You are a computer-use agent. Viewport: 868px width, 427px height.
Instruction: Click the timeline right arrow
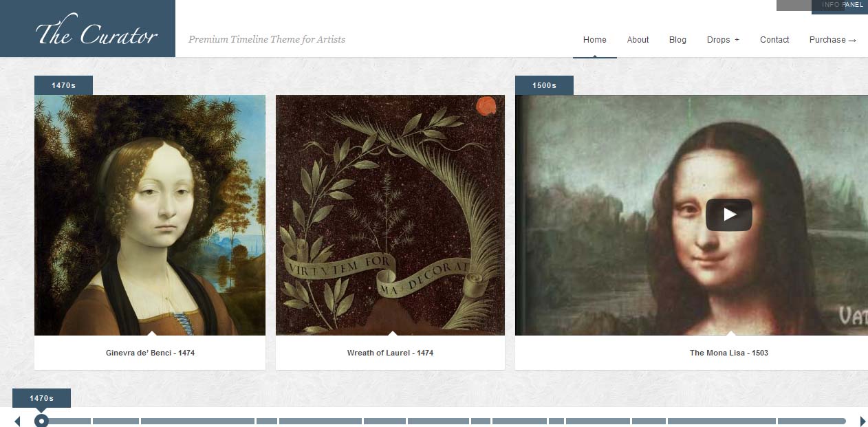862,421
